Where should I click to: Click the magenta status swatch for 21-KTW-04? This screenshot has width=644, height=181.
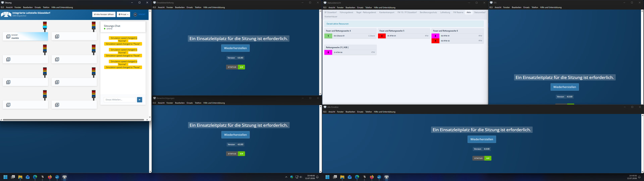328,52
